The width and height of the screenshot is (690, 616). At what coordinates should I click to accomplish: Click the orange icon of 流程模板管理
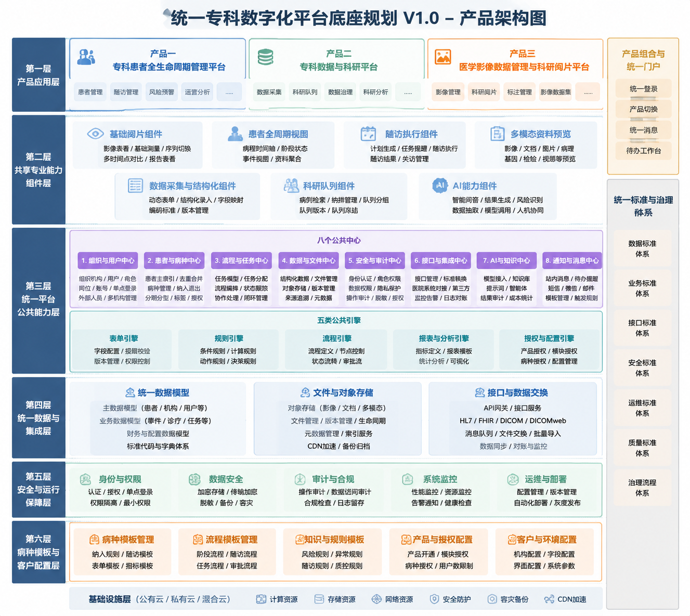[198, 540]
